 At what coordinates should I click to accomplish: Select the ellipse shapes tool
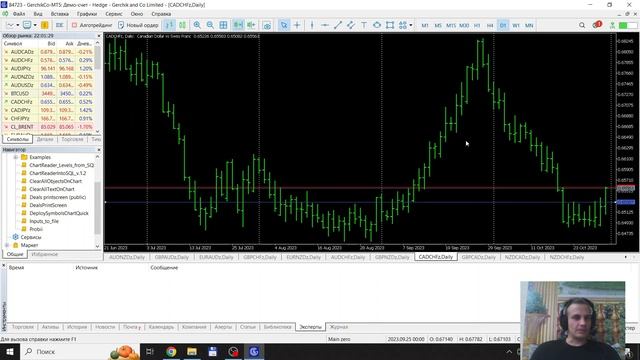pyautogui.click(x=377, y=25)
